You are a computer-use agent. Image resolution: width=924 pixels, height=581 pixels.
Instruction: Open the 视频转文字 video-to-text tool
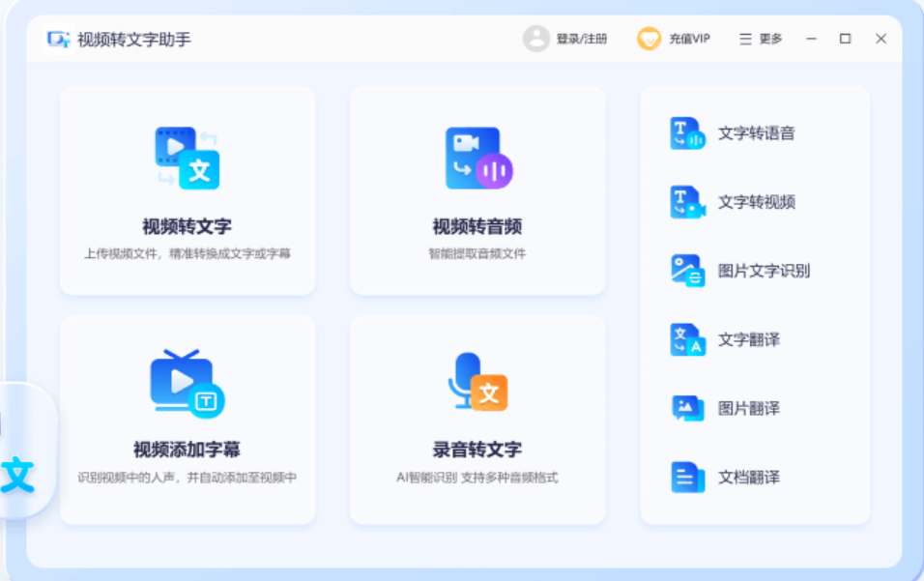coord(187,189)
